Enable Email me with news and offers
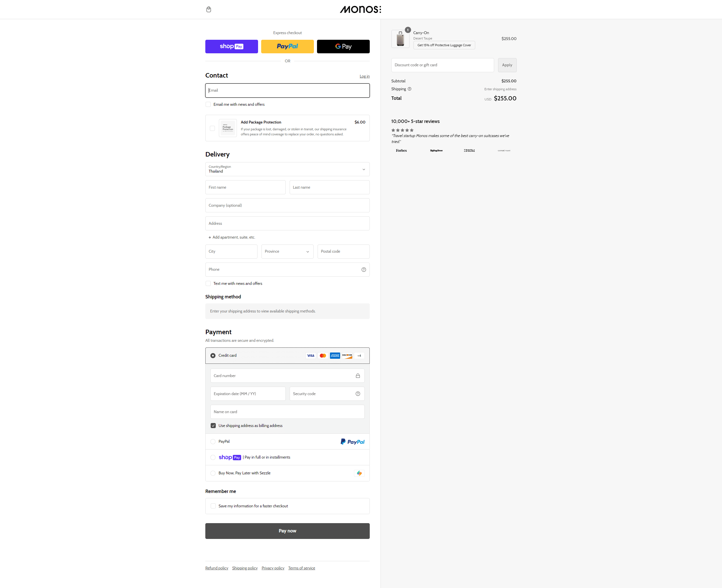This screenshot has width=722, height=588. [208, 104]
